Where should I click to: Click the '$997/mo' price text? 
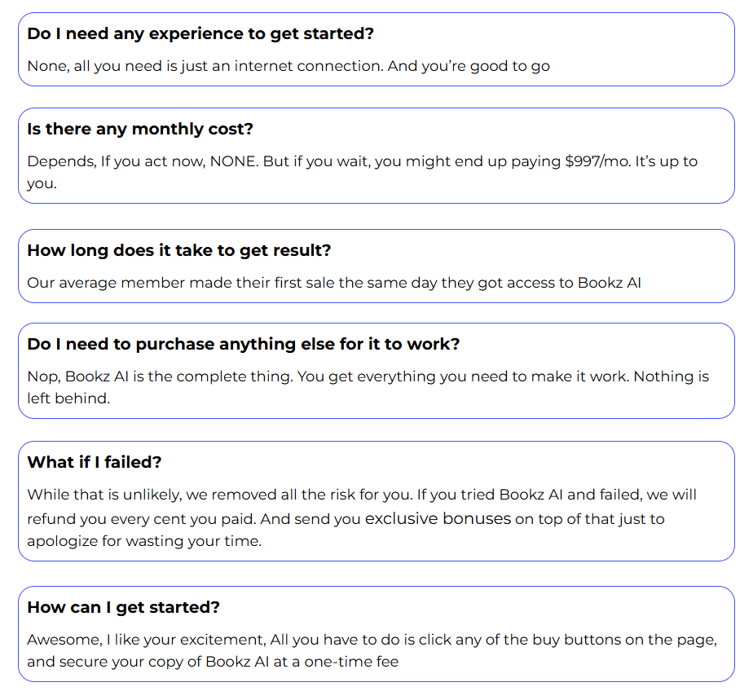[x=597, y=161]
